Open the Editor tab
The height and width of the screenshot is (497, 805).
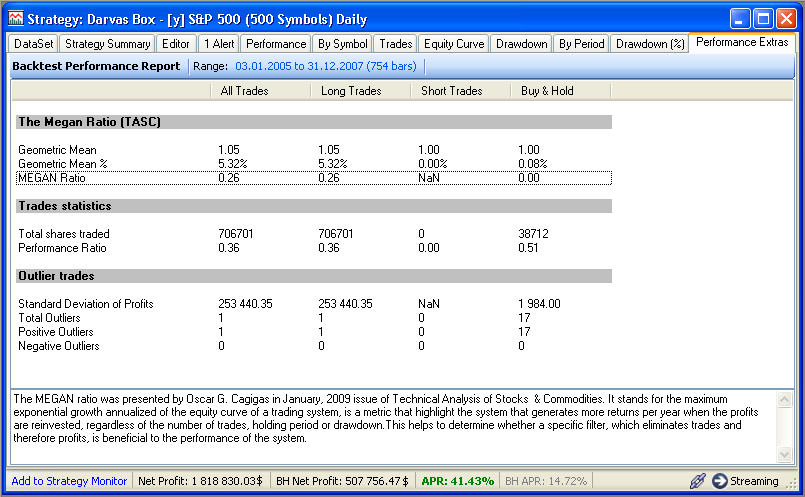pyautogui.click(x=177, y=44)
